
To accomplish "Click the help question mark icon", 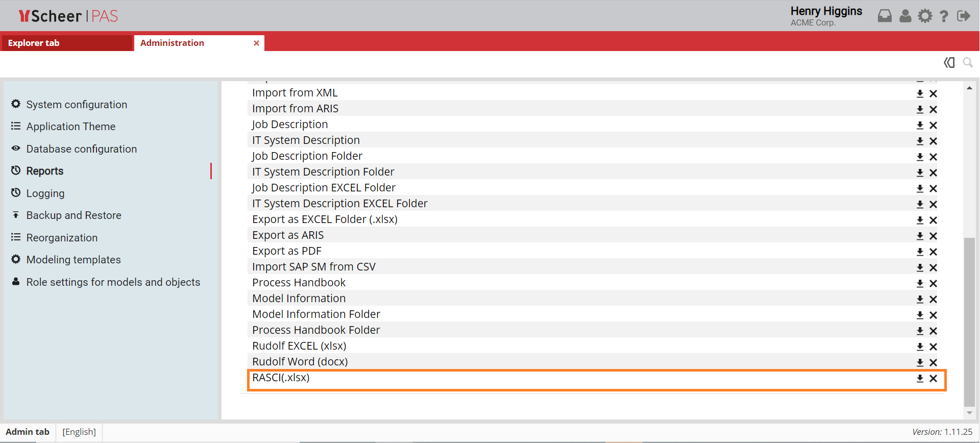I will coord(944,16).
